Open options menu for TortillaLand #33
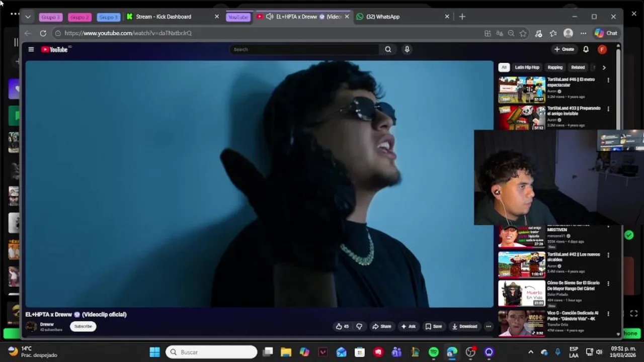Image resolution: width=644 pixels, height=362 pixels. tap(608, 109)
